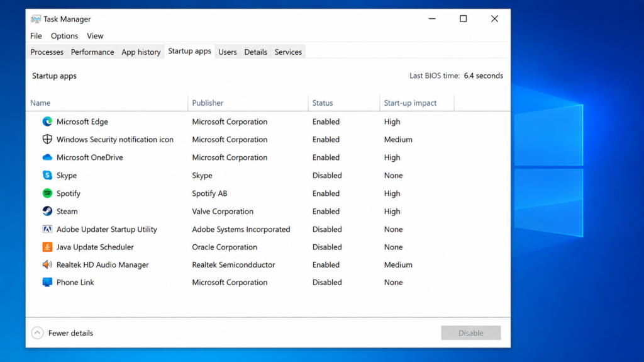Click Skype's Disabled status cell
The image size is (644, 362).
[327, 175]
